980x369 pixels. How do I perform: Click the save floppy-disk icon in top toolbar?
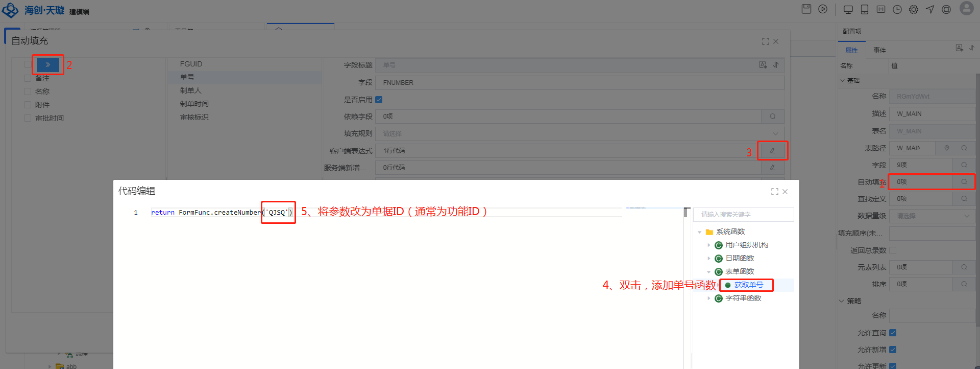pos(806,9)
